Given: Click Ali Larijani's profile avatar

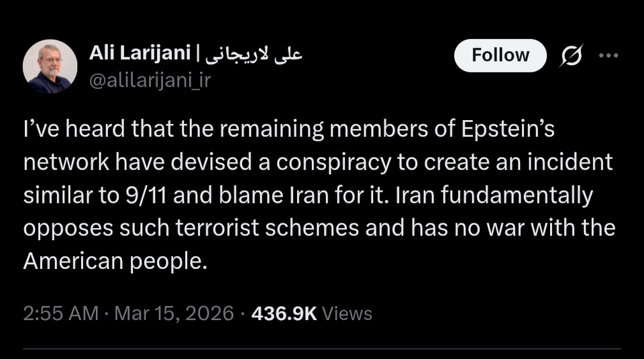Looking at the screenshot, I should click(50, 66).
